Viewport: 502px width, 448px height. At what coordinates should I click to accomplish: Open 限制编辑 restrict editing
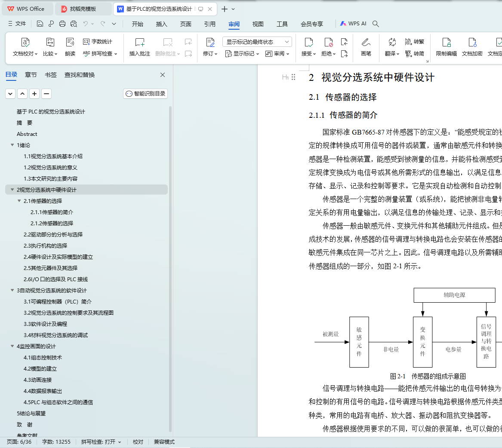(x=446, y=47)
